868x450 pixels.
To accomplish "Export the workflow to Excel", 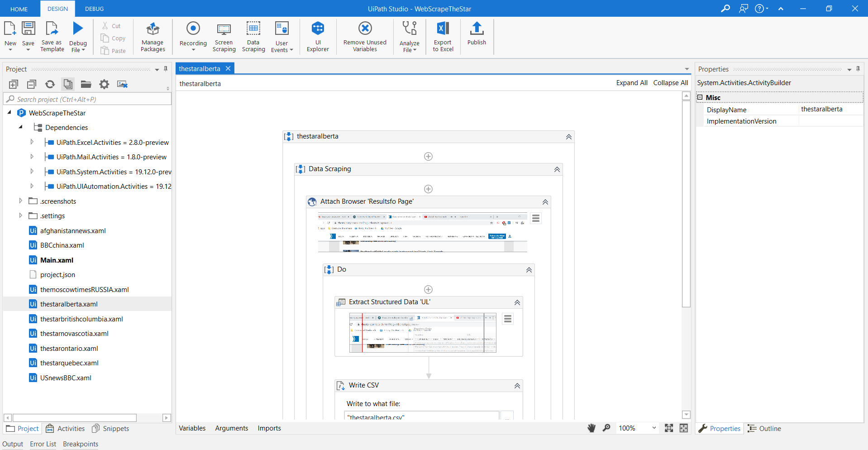I will pyautogui.click(x=443, y=37).
